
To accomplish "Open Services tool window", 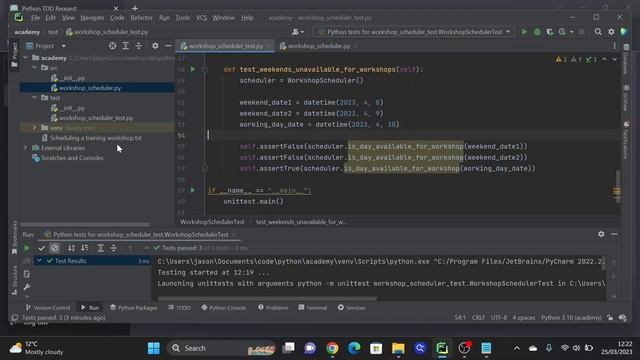I will (351, 307).
